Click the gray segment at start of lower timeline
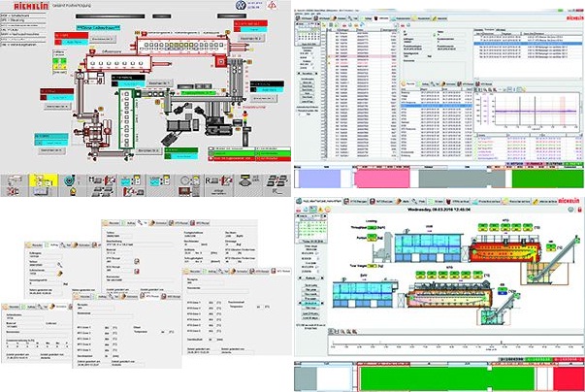Screen dimensions: 585x392 [x=306, y=378]
